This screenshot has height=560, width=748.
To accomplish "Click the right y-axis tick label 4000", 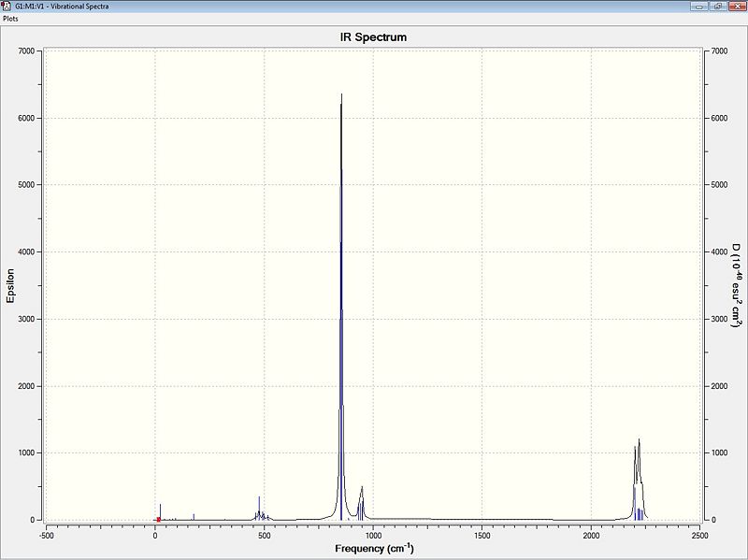I will tap(719, 251).
